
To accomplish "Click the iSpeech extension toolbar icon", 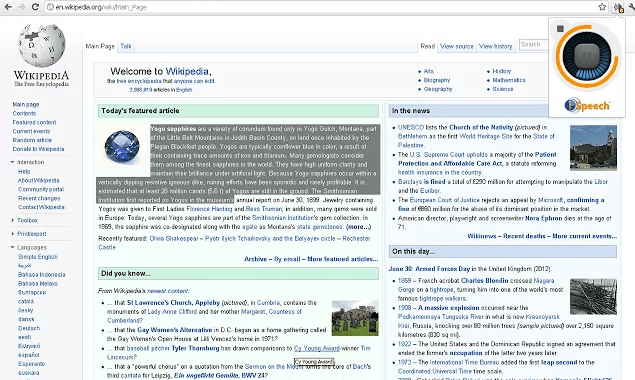I will [618, 7].
